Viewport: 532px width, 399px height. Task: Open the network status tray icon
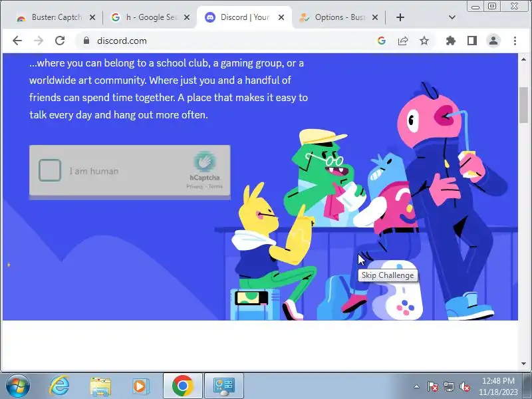[x=448, y=386]
